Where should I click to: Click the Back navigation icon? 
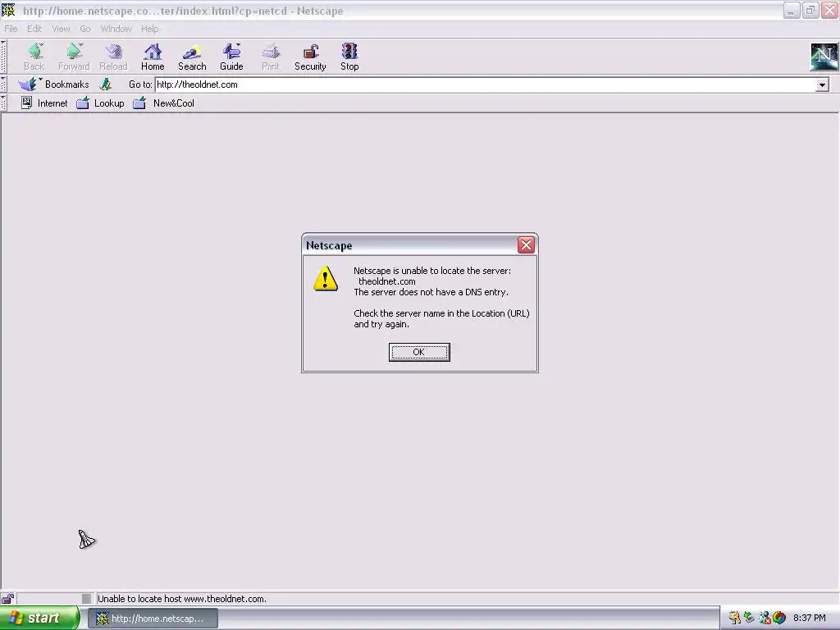click(x=34, y=57)
